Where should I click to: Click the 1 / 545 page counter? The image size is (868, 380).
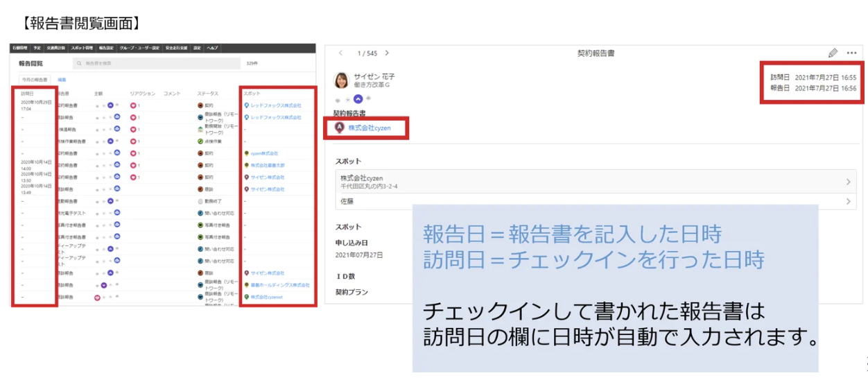coord(367,53)
